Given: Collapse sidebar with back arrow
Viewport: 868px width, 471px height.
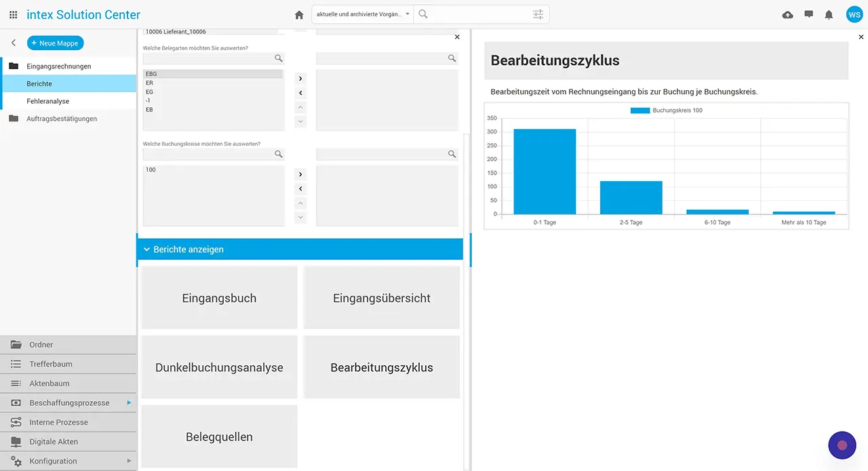Looking at the screenshot, I should pyautogui.click(x=14, y=43).
